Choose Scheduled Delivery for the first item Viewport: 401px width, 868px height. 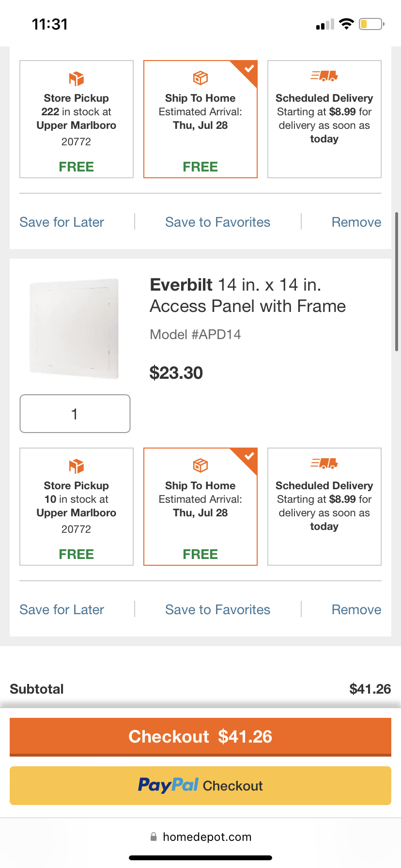[x=324, y=119]
